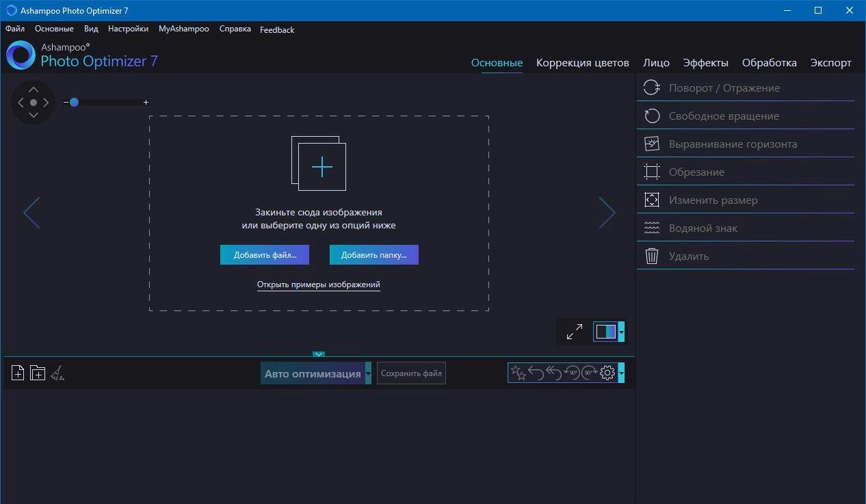Undo the last change with the single arrow
The image size is (866, 504).
[x=536, y=373]
